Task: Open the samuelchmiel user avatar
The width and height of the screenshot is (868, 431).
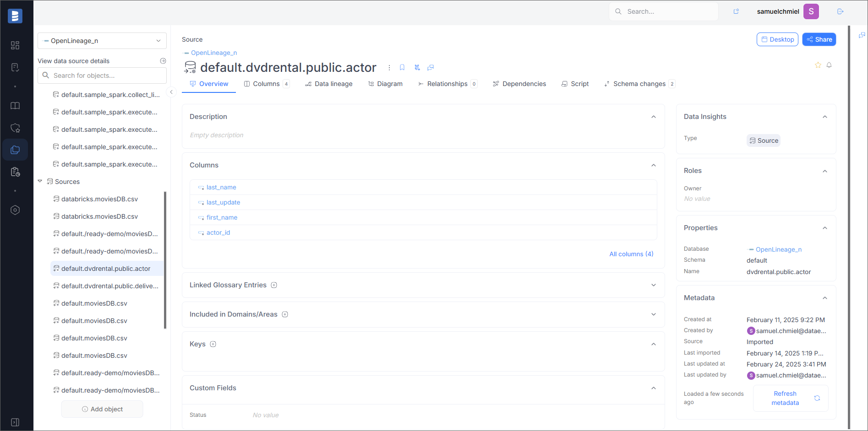Action: [811, 11]
